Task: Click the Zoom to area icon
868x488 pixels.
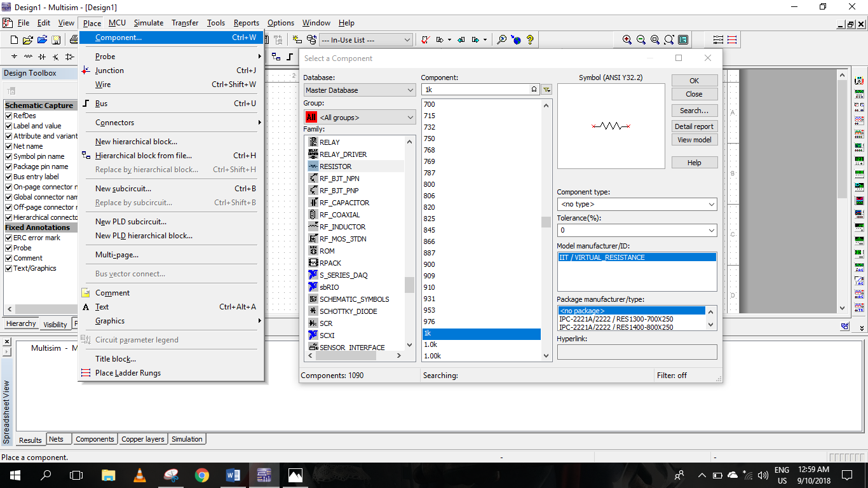Action: (655, 39)
